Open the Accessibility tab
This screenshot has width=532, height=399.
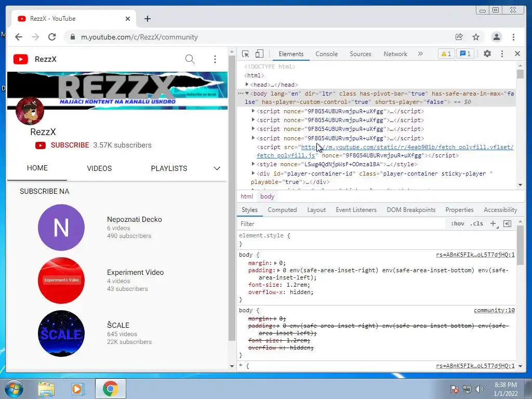(500, 210)
